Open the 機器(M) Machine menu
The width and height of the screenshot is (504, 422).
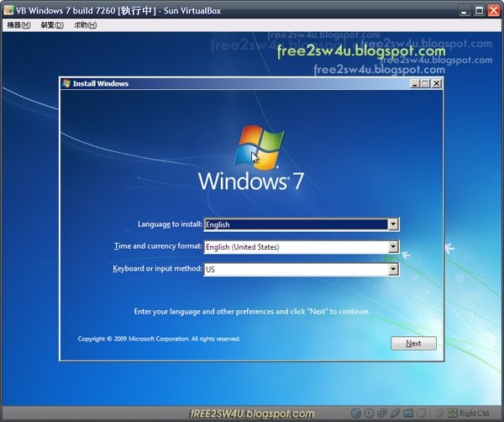(18, 25)
